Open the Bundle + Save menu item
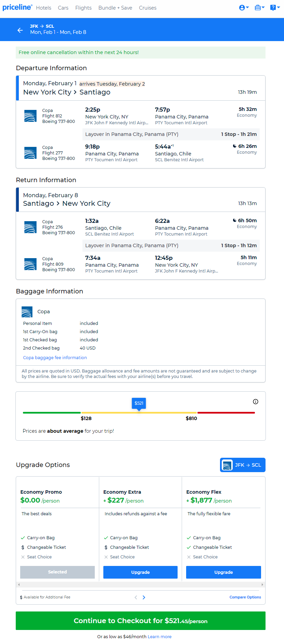The image size is (284, 644). tap(115, 8)
